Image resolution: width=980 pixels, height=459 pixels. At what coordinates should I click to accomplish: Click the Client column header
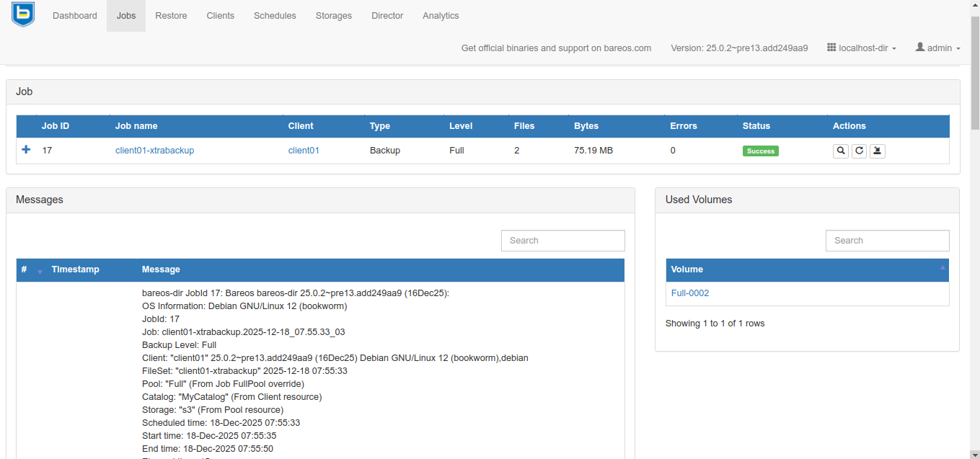click(301, 126)
